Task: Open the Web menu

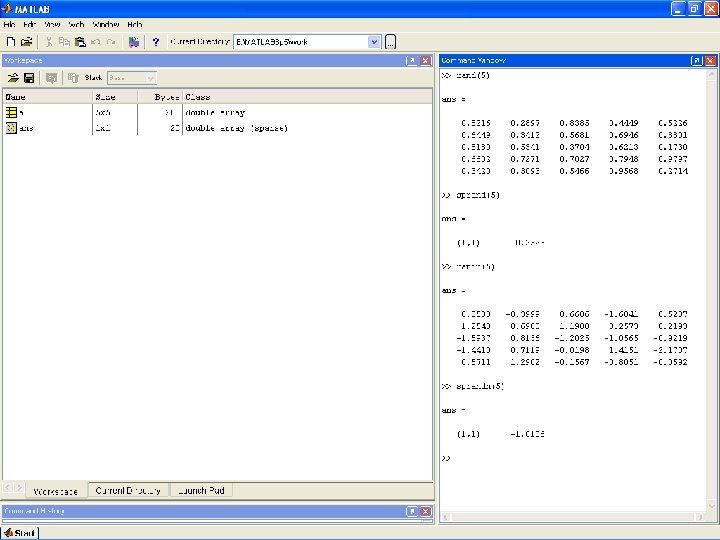Action: [76, 24]
